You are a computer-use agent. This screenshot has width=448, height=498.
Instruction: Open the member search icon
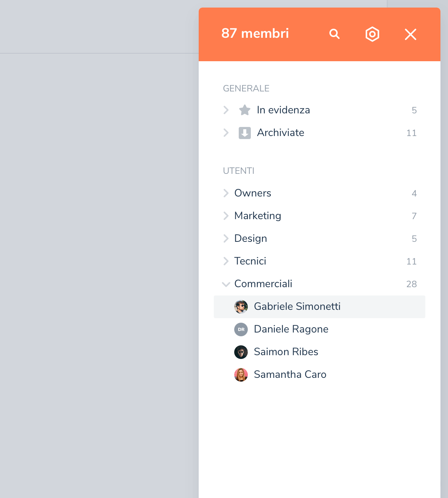pyautogui.click(x=334, y=34)
